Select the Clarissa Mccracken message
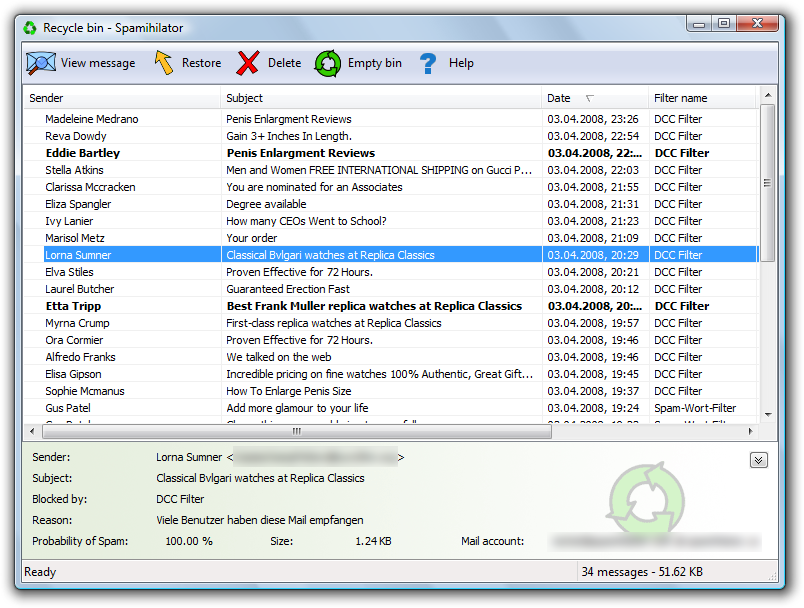Image resolution: width=804 pixels, height=608 pixels. (391, 187)
